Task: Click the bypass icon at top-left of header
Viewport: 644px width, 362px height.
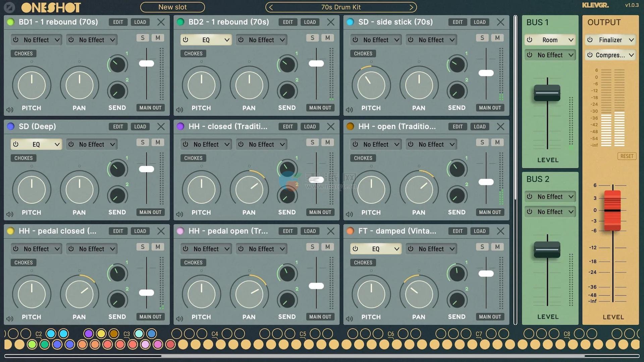Action: (x=9, y=7)
